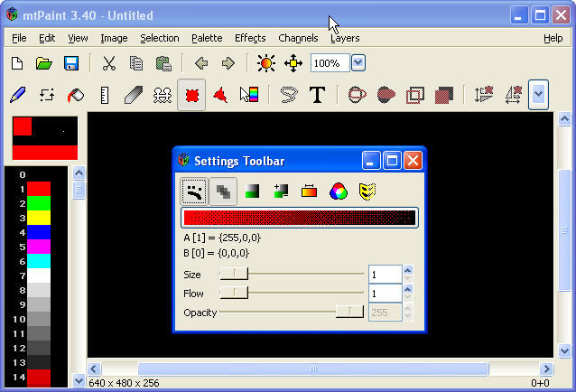The height and width of the screenshot is (392, 576).
Task: Toggle Blend Mode RGB circles icon
Action: click(339, 191)
